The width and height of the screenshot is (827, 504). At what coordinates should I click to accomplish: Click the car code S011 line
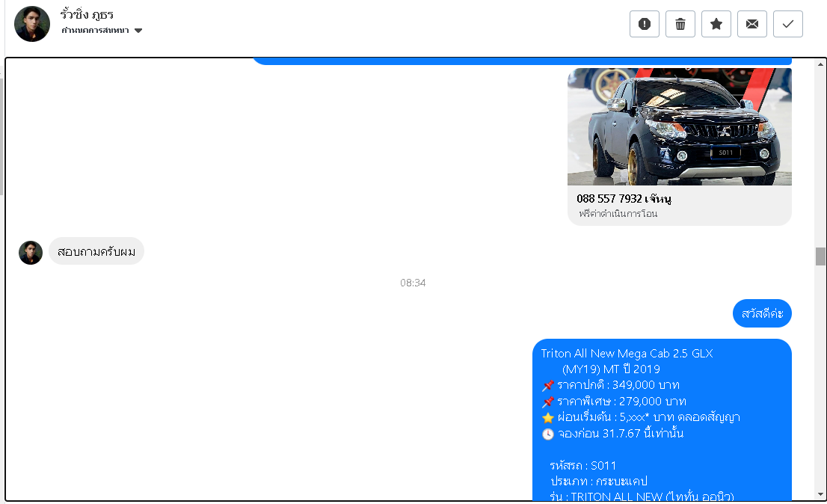pyautogui.click(x=582, y=466)
